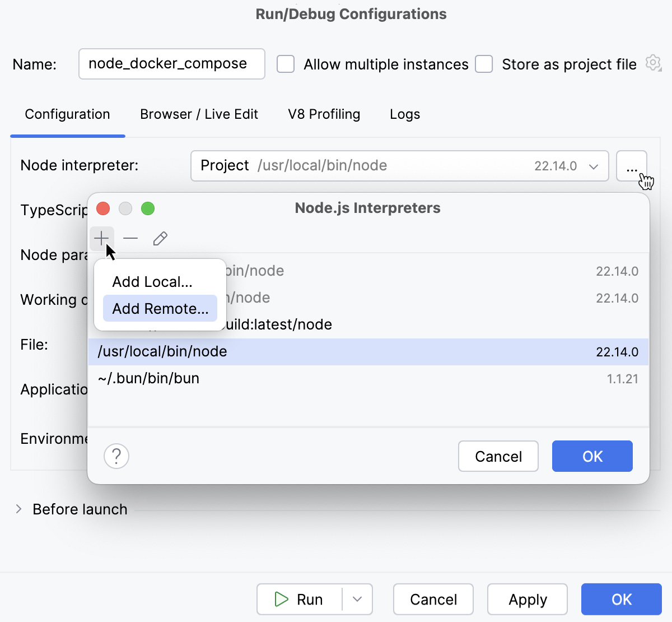
Task: Click the minus icon to remove an interpreter
Action: click(x=130, y=238)
